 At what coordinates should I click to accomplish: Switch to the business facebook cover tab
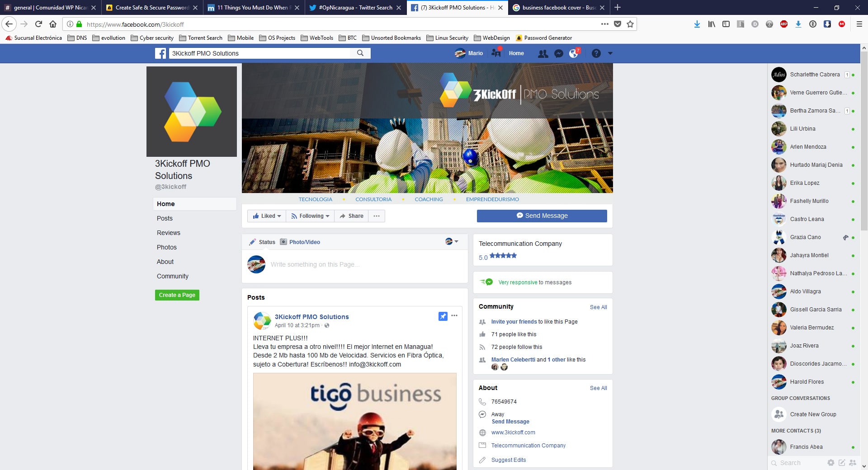coord(558,7)
